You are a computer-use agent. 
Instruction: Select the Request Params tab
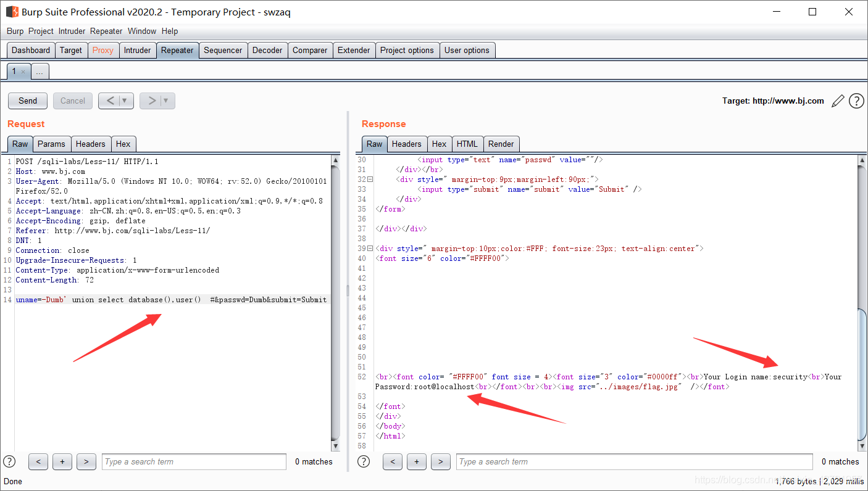pos(51,144)
